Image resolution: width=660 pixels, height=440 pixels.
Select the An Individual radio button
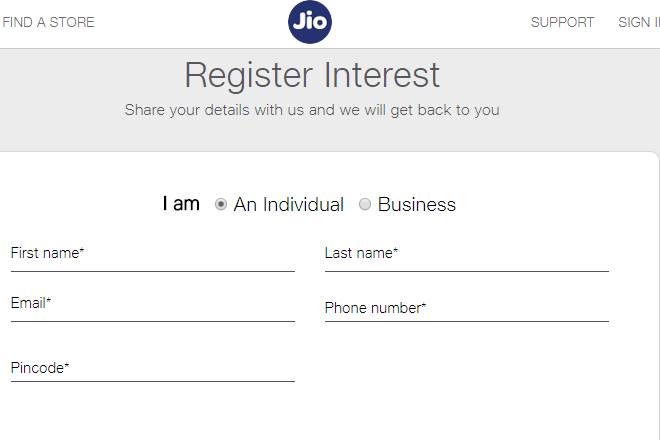pos(221,204)
